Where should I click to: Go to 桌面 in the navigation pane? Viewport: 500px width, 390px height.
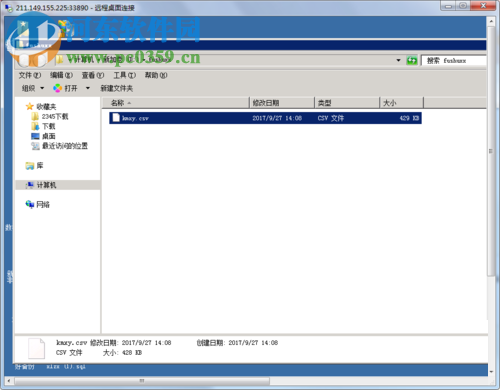[x=49, y=136]
